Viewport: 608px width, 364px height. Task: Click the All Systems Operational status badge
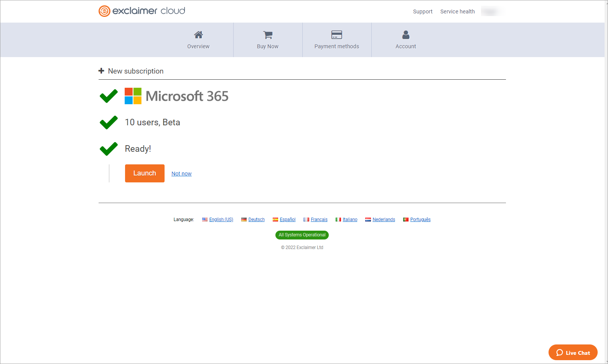302,235
